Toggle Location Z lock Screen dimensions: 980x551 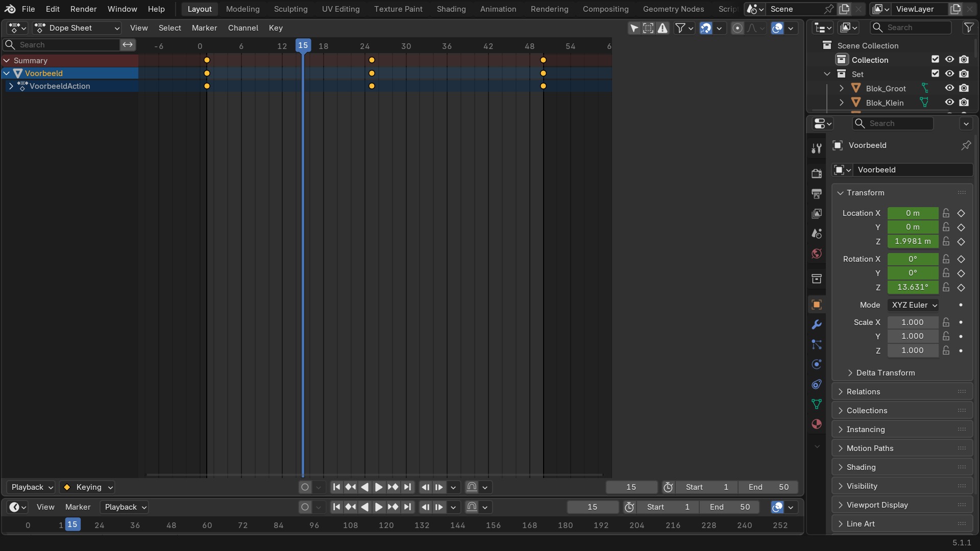click(x=946, y=241)
